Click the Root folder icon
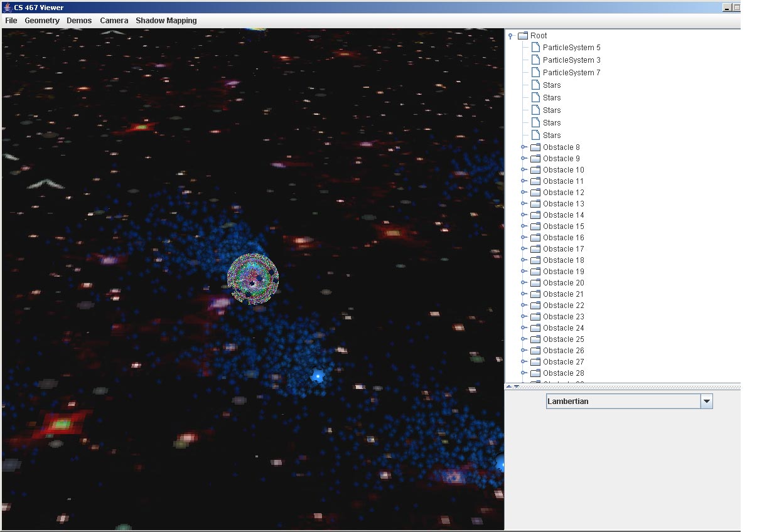The width and height of the screenshot is (757, 532). tap(523, 36)
